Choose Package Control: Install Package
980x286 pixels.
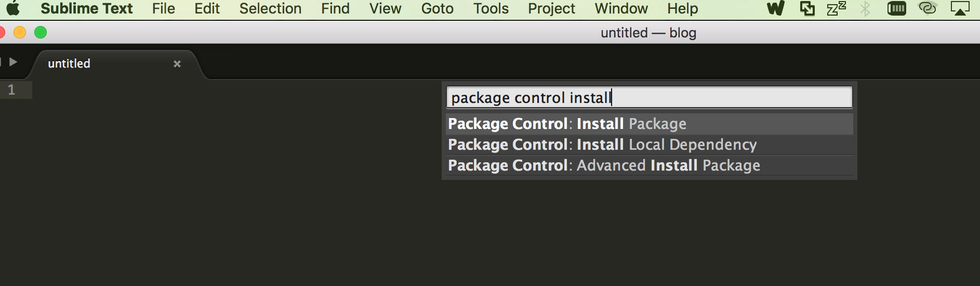[650, 124]
